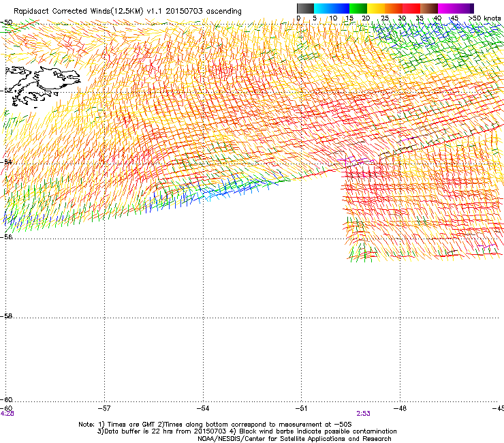Click the '>50 knots' legend label

click(x=484, y=18)
